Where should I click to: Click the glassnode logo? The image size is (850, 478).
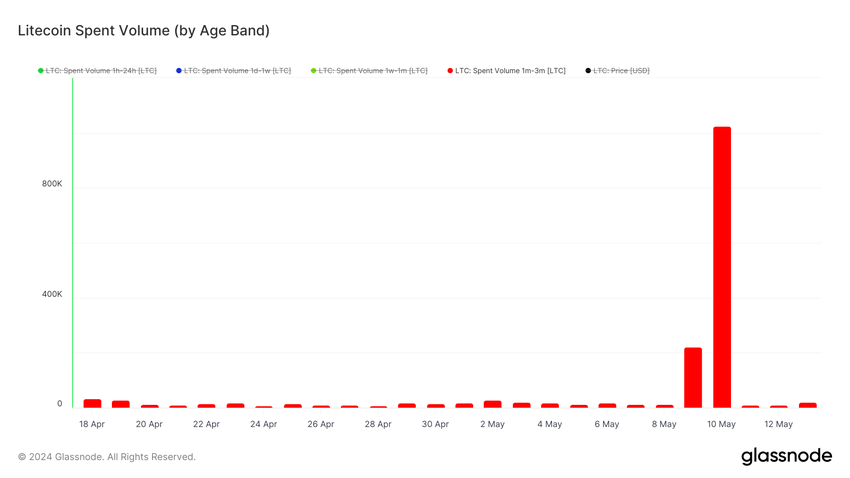pos(787,456)
